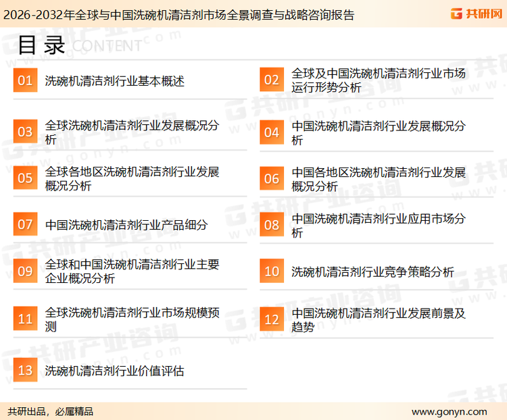507x420 pixels.
Task: Click the CONTENT label beside 目录
Action: click(x=107, y=46)
